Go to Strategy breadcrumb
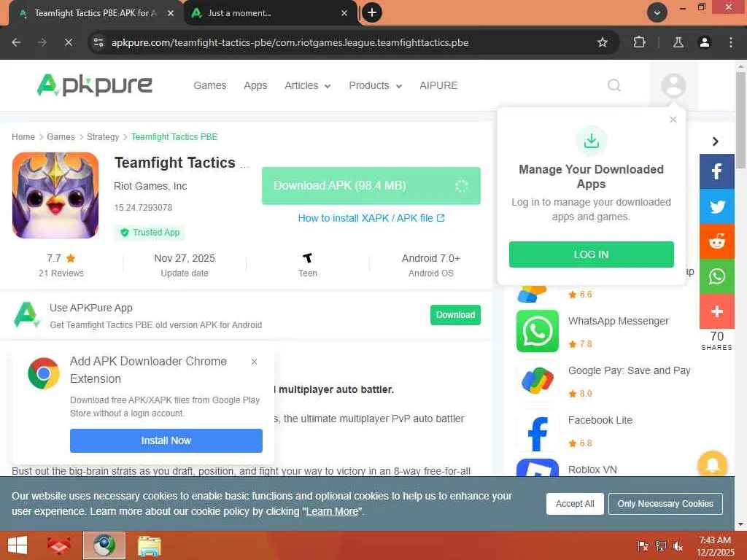Screen dimensions: 747x560 (102, 136)
